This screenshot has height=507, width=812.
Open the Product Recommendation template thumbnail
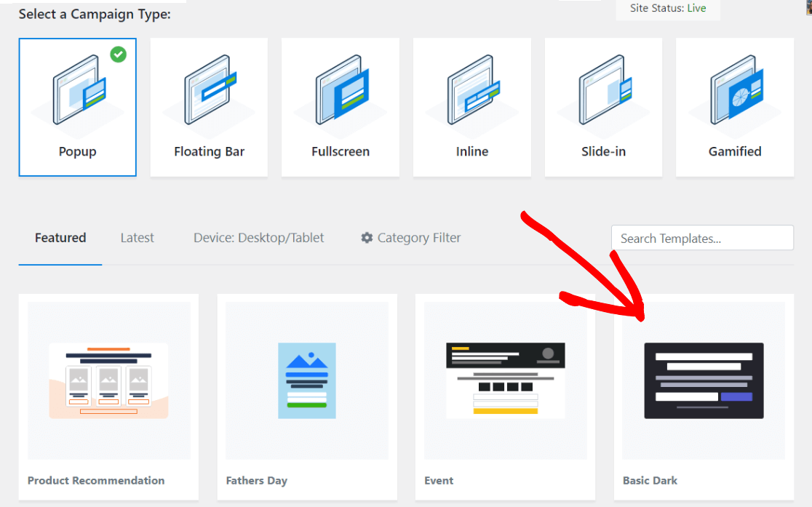pyautogui.click(x=108, y=380)
